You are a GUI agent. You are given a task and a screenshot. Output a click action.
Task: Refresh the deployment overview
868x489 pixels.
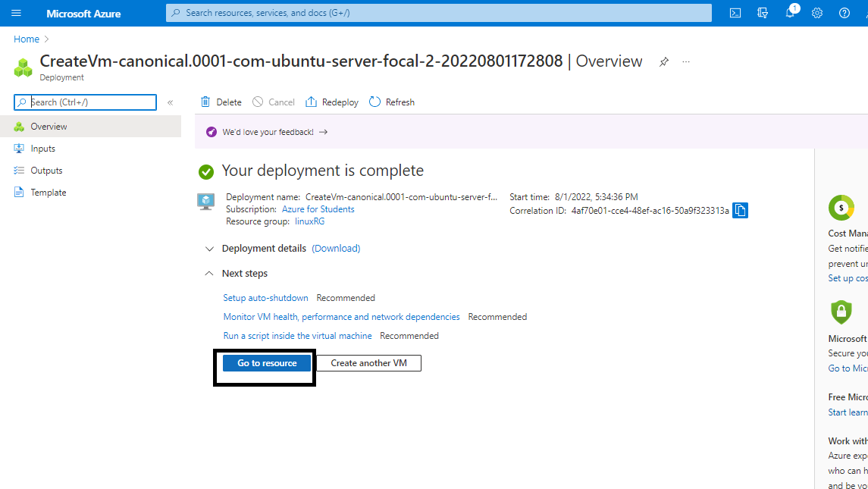[x=392, y=102]
